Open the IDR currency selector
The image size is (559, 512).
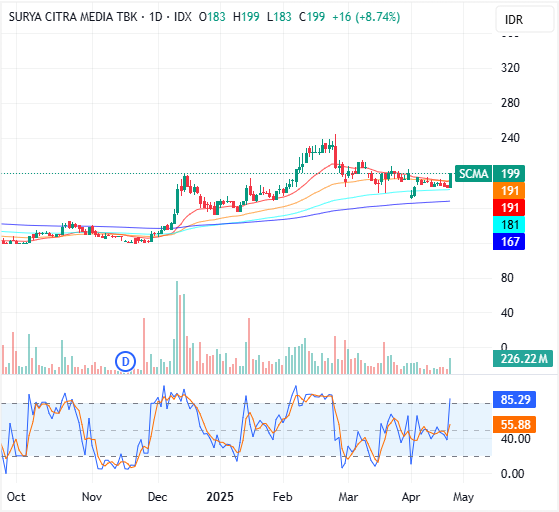(x=525, y=20)
